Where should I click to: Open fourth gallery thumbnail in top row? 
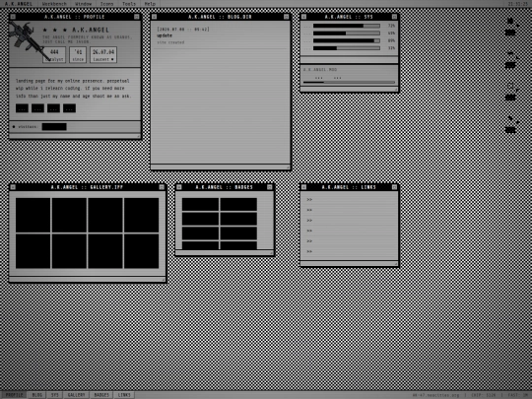pyautogui.click(x=142, y=215)
